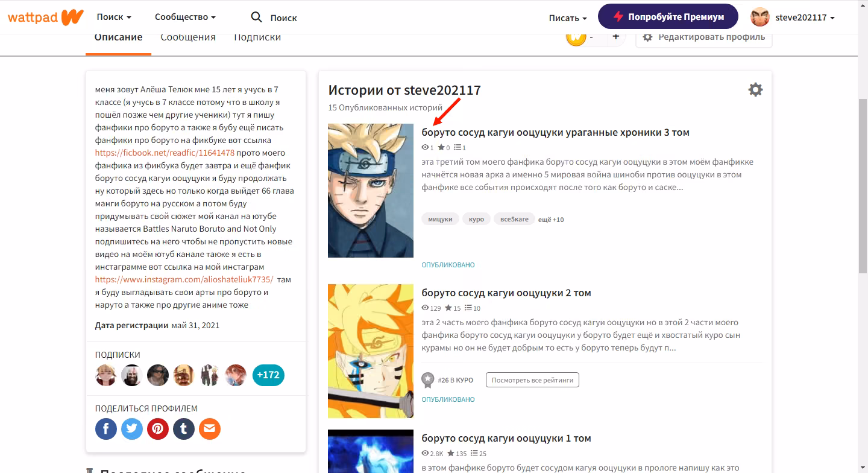The width and height of the screenshot is (868, 473).
Task: Open the Писать dropdown
Action: [x=568, y=17]
